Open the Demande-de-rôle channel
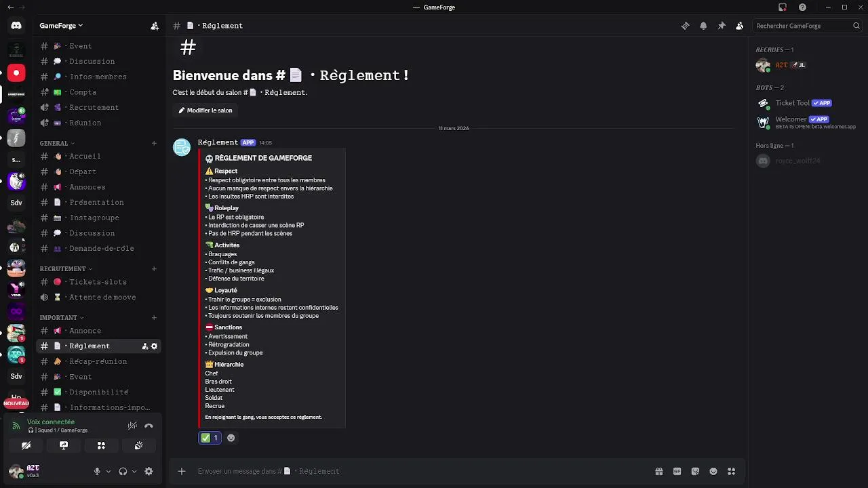 point(98,249)
